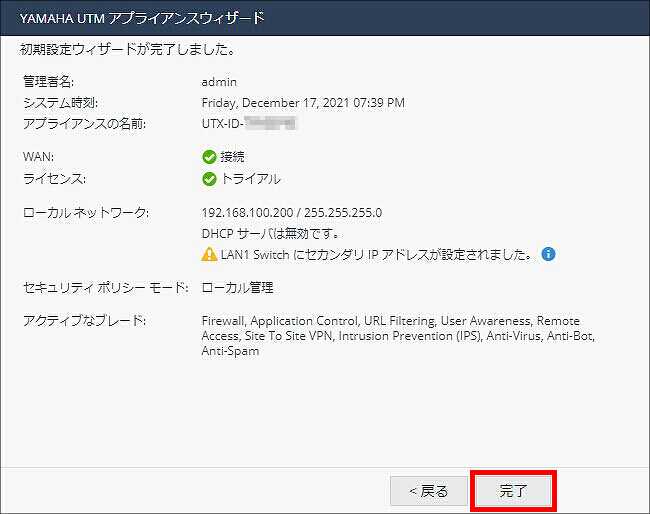
Task: Click the トライアル license status text
Action: coord(251,179)
